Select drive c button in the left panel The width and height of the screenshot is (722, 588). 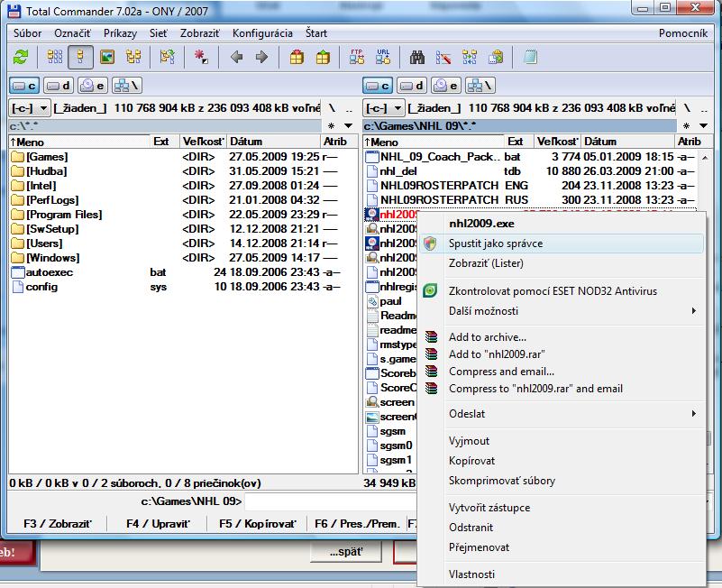coord(24,86)
